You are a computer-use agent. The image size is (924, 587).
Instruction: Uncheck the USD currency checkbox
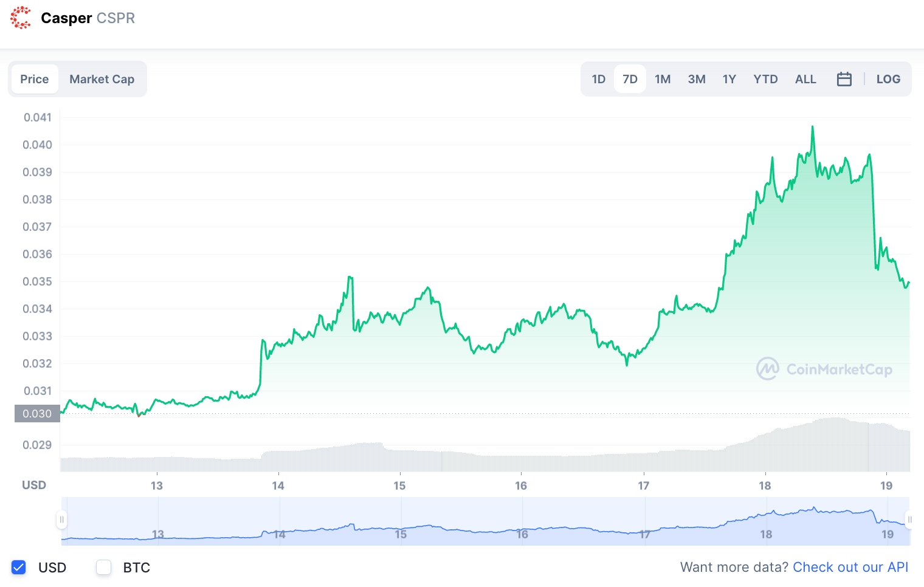(19, 567)
